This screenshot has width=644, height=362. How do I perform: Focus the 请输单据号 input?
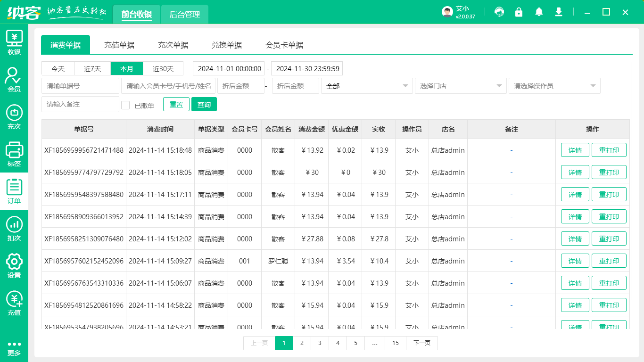80,86
